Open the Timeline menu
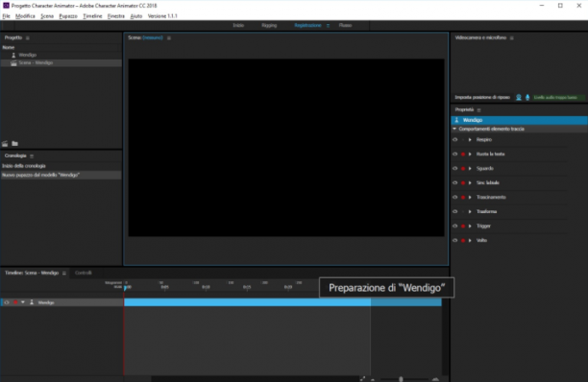Image resolution: width=588 pixels, height=382 pixels. [92, 16]
